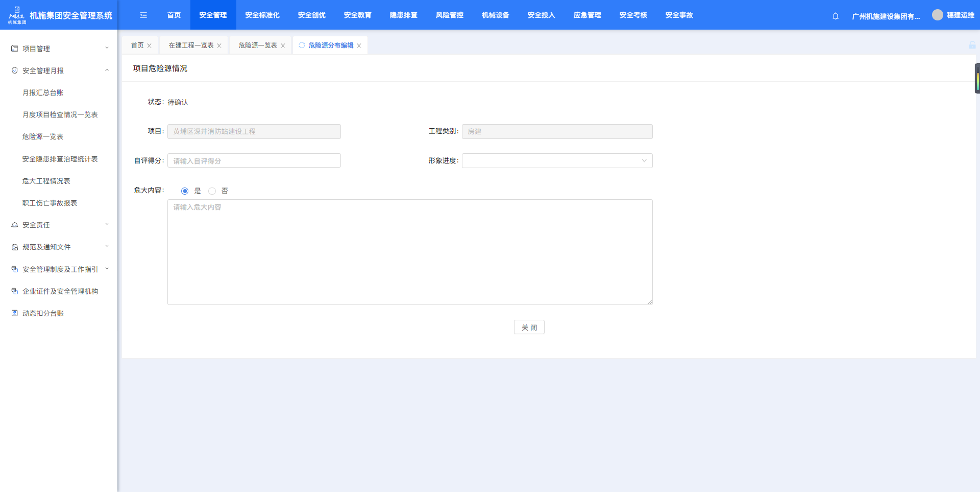Select the 是 radio button
The height and width of the screenshot is (492, 980).
(x=185, y=191)
